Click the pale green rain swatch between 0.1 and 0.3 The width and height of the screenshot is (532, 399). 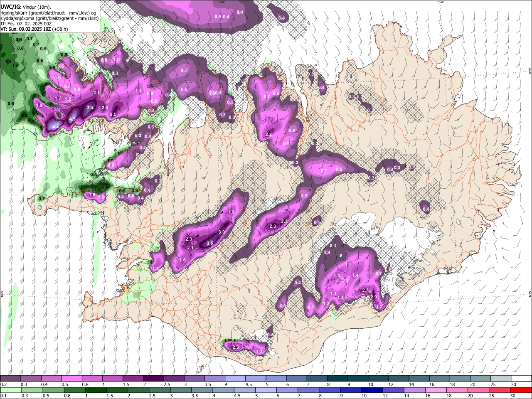coord(10,390)
